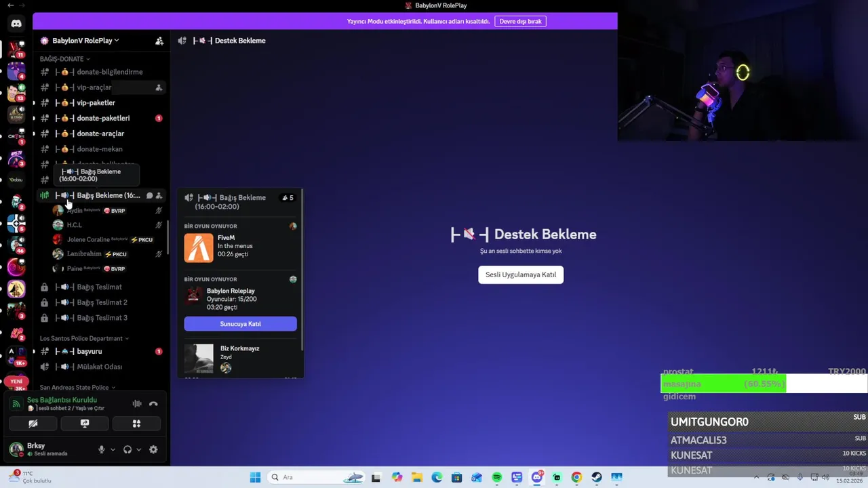Screen dimensions: 868x488
Task: Open Spotify from the taskbar
Action: 496,477
